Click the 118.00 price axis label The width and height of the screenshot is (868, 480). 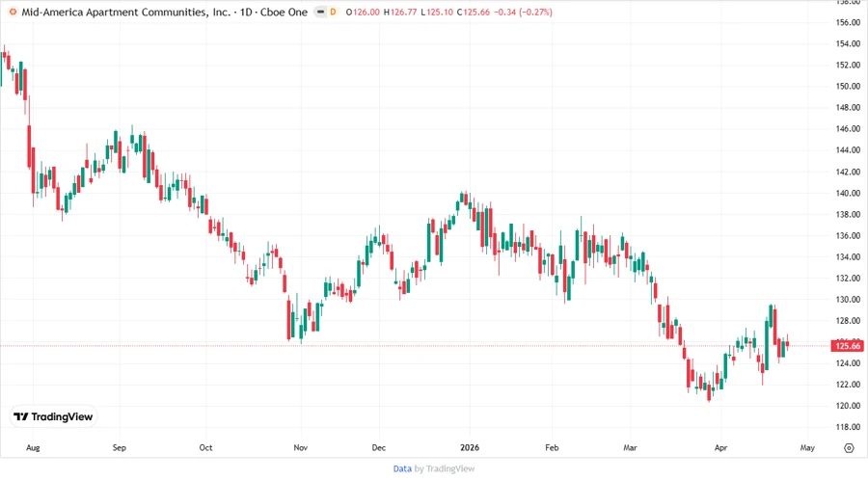(x=848, y=427)
